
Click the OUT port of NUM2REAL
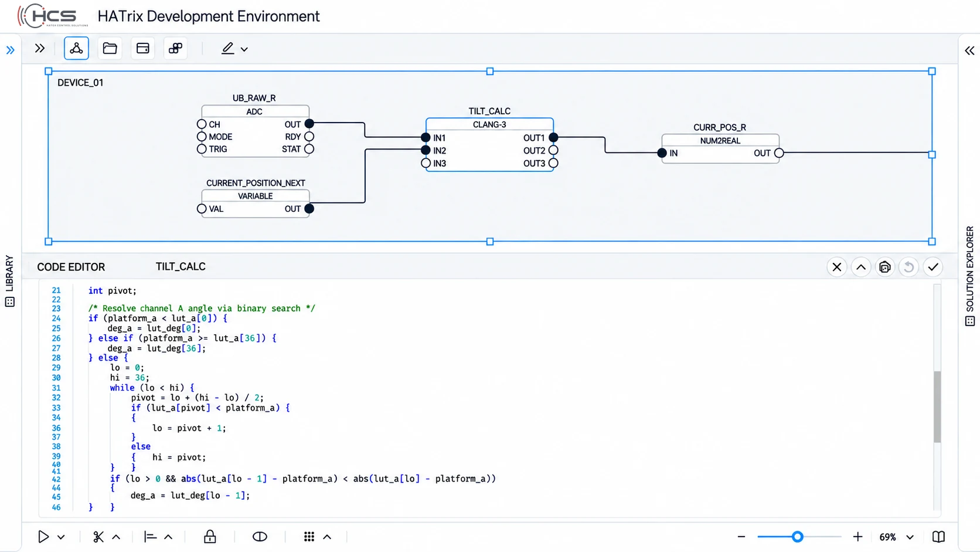(x=779, y=153)
